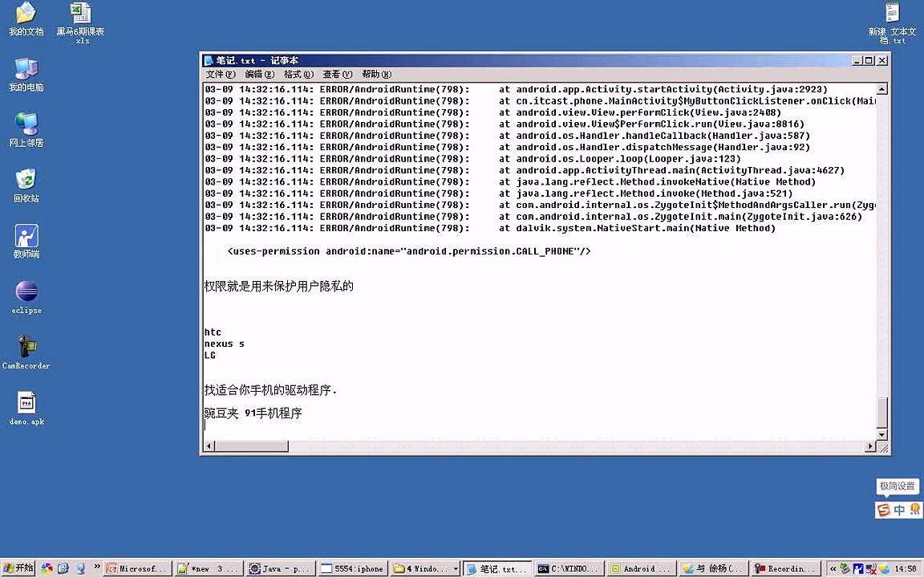The image size is (924, 578).
Task: Switch to the Java - p... Eclipse taskbar button
Action: click(281, 568)
